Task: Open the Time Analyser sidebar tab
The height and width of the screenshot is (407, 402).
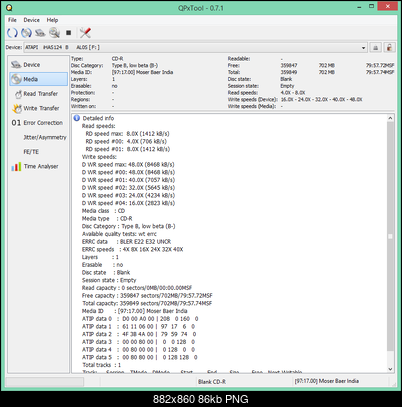Action: pos(39,166)
